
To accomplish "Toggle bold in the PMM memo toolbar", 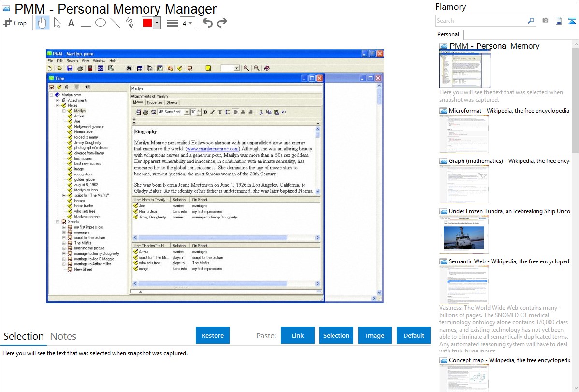I will [x=205, y=112].
